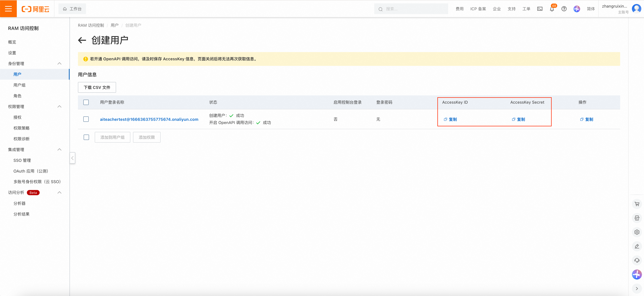Collapse the 权限管理 section
The height and width of the screenshot is (296, 644).
pyautogui.click(x=59, y=107)
